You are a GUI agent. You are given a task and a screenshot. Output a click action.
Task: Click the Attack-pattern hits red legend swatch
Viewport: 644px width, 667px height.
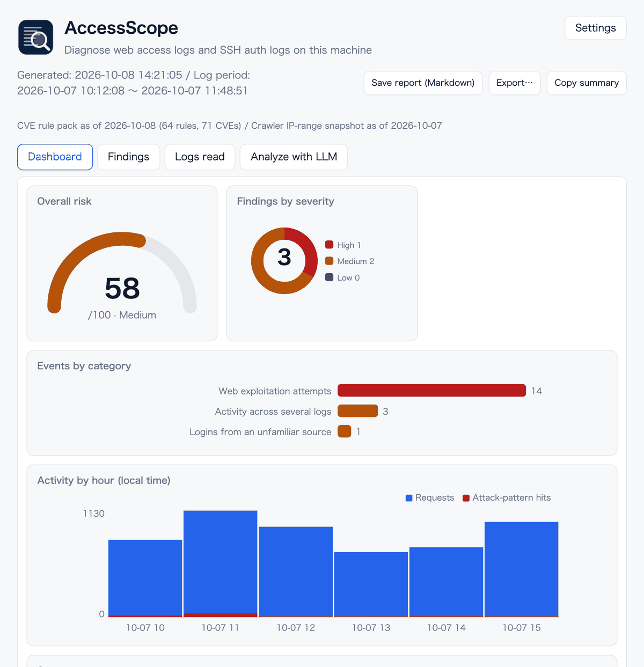tap(466, 498)
